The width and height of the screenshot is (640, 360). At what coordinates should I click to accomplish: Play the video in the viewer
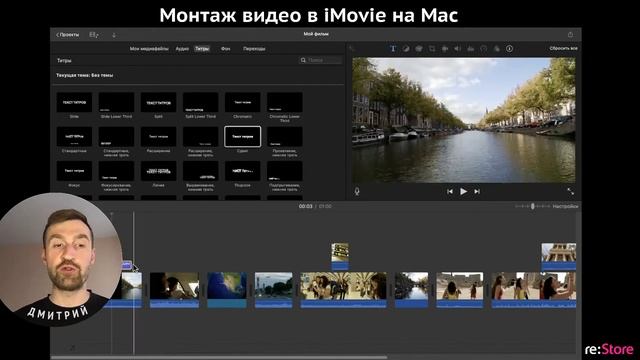point(463,191)
